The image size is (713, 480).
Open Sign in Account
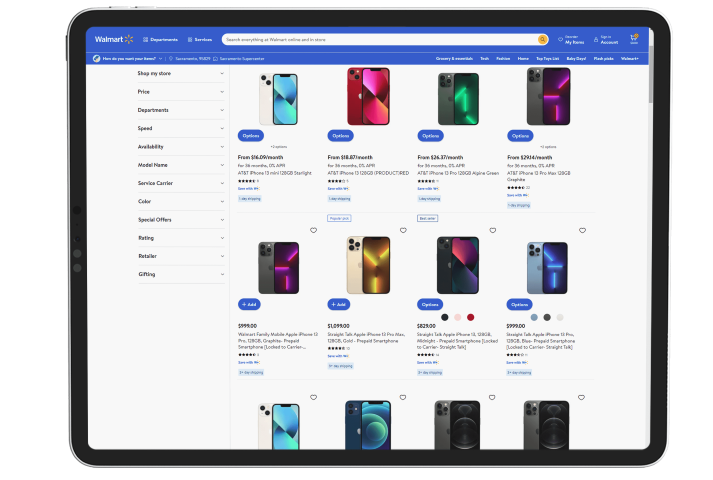coord(606,40)
